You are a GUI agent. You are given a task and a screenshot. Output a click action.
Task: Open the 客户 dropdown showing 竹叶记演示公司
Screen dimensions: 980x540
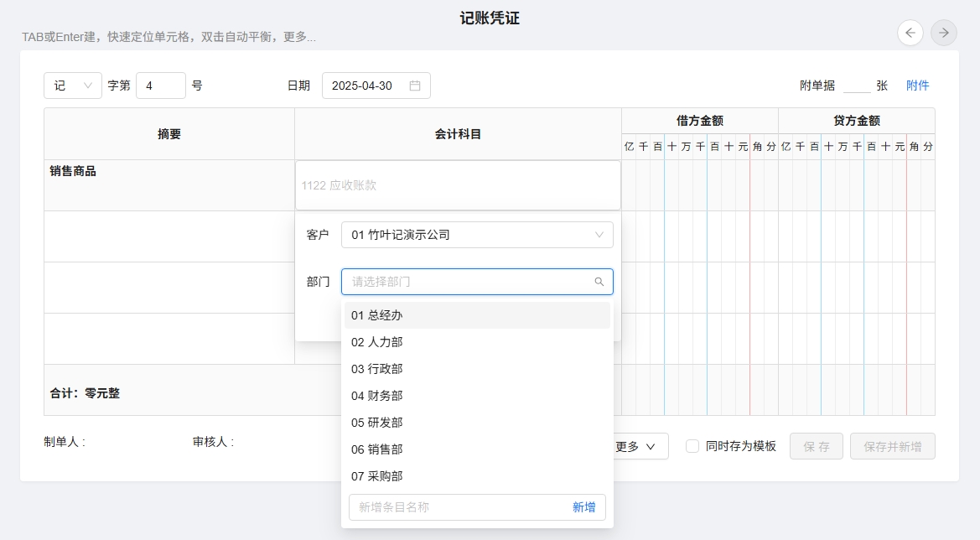[477, 235]
